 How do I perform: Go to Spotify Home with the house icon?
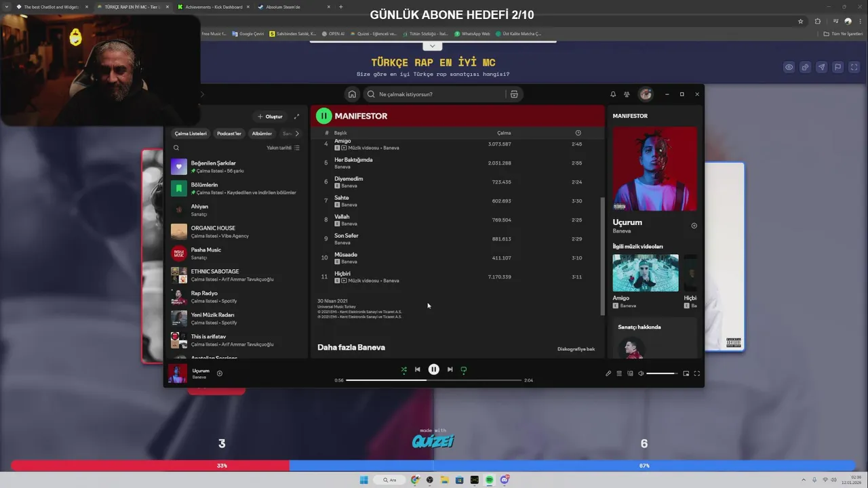coord(352,94)
